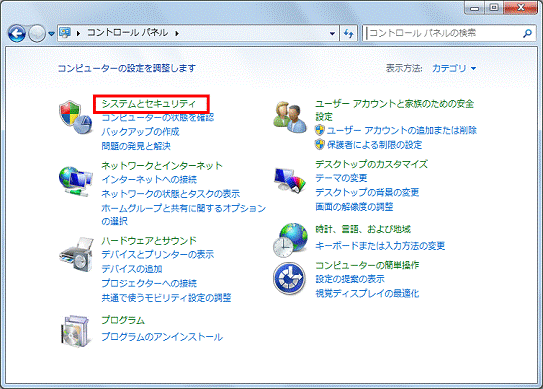This screenshot has height=389, width=543.
Task: Click UAC shield beside 保護者による制限
Action: coord(320,144)
